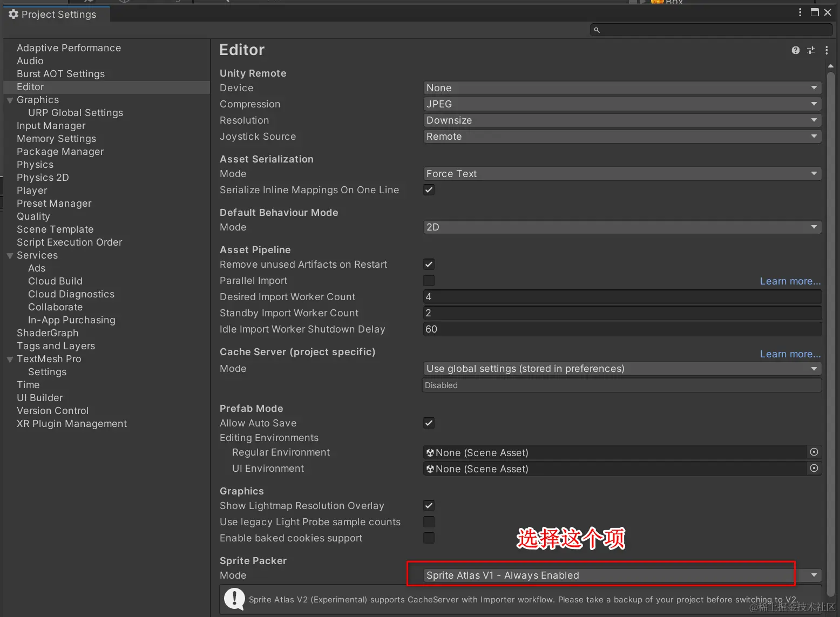Open Script Execution Order settings
The height and width of the screenshot is (617, 840).
click(70, 242)
